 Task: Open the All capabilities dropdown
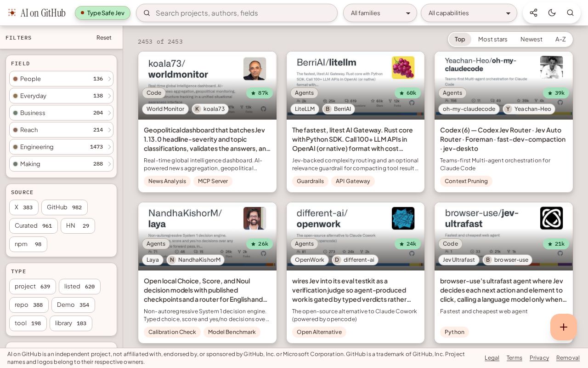469,13
